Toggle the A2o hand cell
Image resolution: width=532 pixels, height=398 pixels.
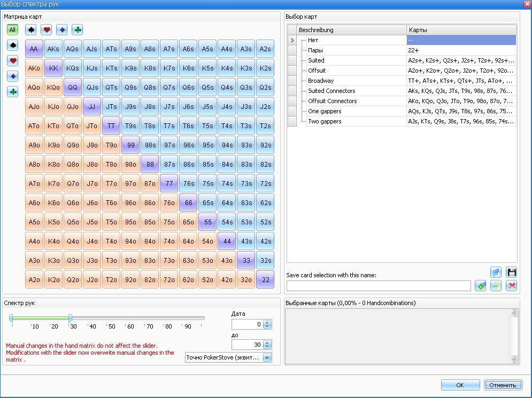pyautogui.click(x=34, y=280)
